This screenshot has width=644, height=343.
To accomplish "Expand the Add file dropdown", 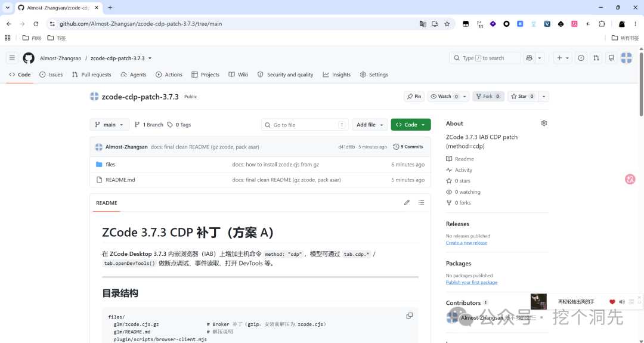I will pos(370,125).
